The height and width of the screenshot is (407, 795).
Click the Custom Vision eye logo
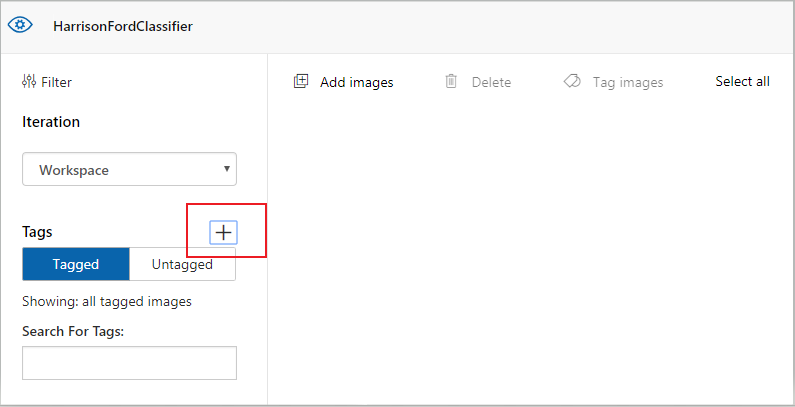pyautogui.click(x=20, y=26)
